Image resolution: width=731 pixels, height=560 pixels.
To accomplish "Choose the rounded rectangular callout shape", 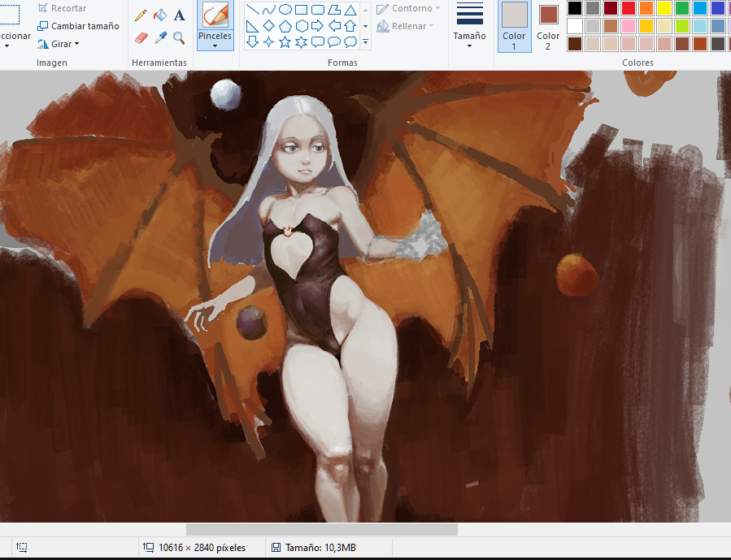I will pyautogui.click(x=317, y=42).
